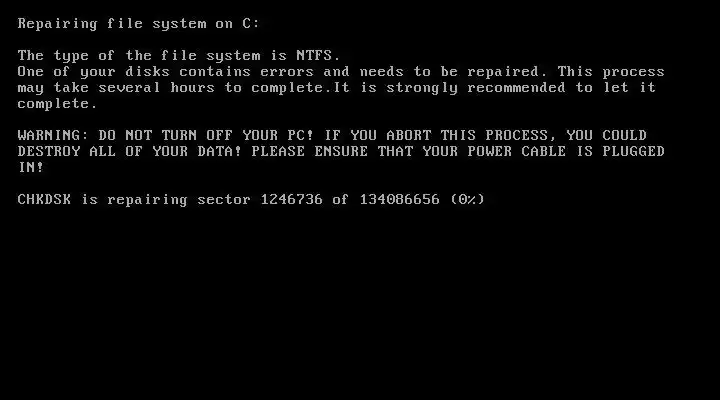Click 'DO NOT TURN OFF YOUR PC!' text
The height and width of the screenshot is (400, 720).
(206, 135)
